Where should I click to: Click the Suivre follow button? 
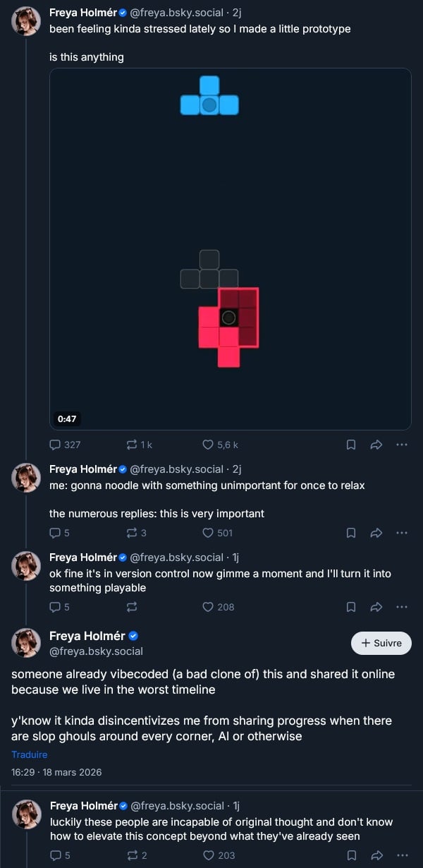[381, 643]
